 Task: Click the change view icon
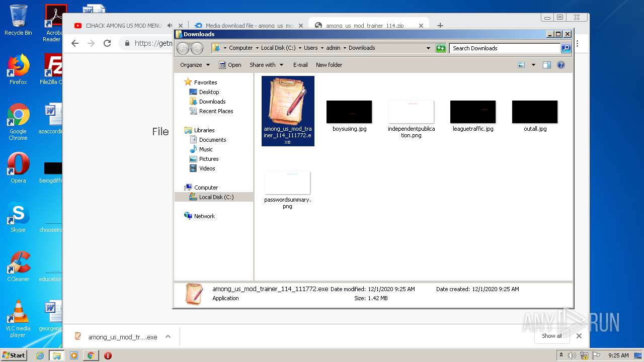tap(521, 65)
